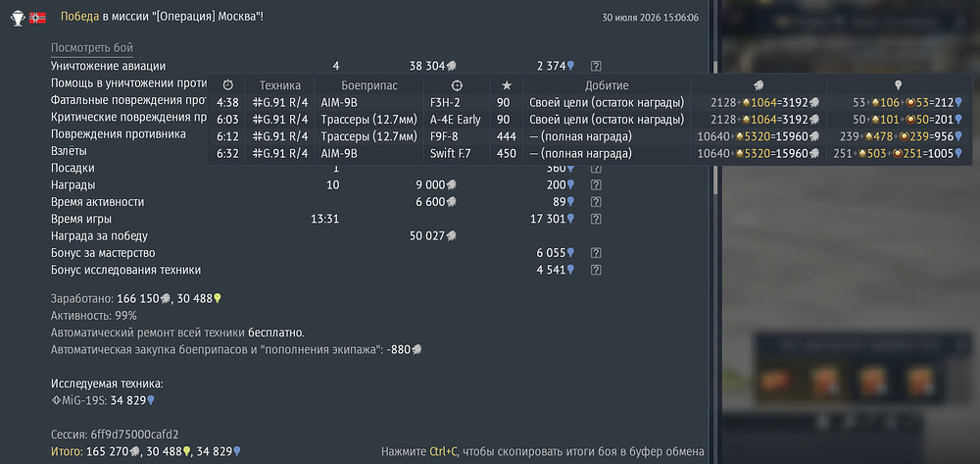This screenshot has width=980, height=464.
Task: Select the 6:32 time cell
Action: pos(227,153)
